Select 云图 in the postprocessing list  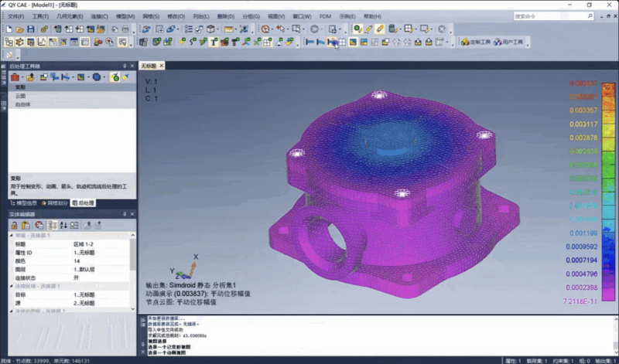tap(21, 95)
